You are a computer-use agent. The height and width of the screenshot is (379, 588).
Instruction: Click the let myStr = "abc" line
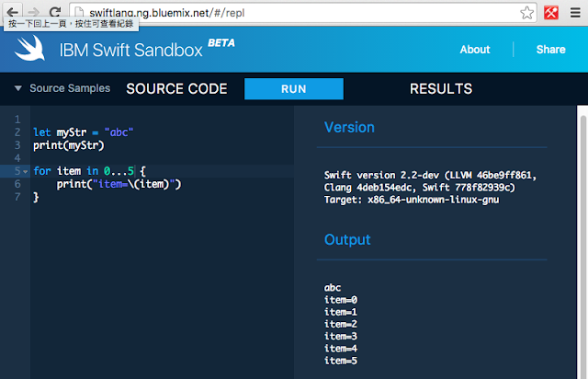pos(84,132)
